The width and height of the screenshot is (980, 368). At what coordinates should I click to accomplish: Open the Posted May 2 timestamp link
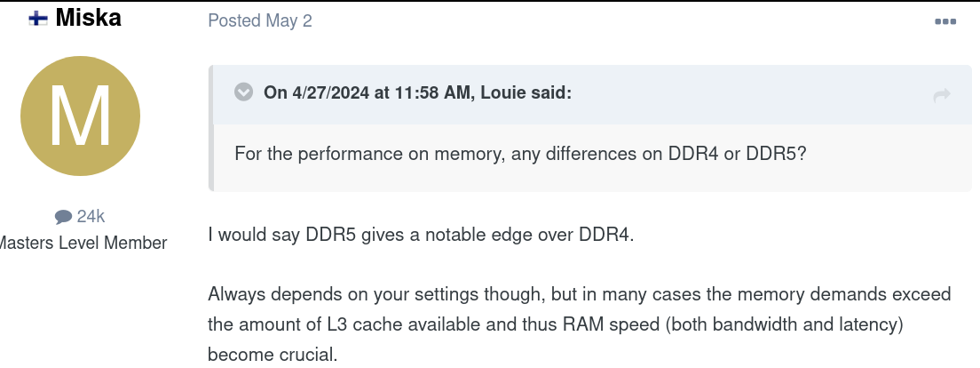pyautogui.click(x=260, y=20)
